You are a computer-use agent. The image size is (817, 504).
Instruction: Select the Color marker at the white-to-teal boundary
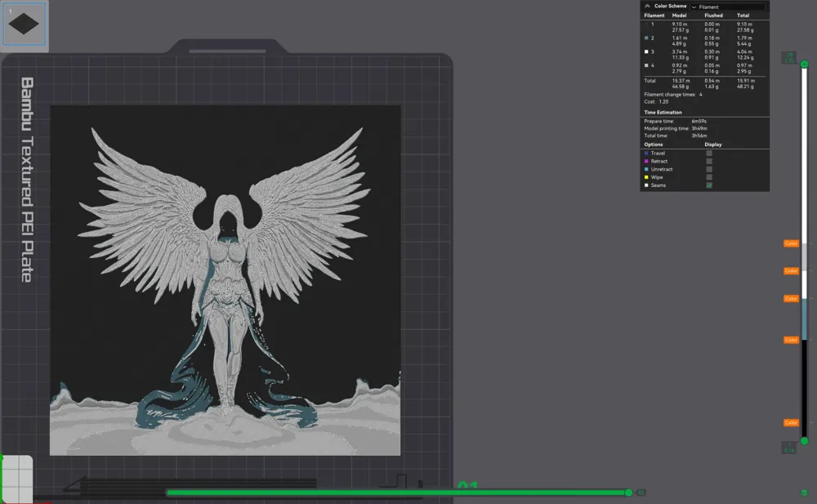pyautogui.click(x=791, y=299)
